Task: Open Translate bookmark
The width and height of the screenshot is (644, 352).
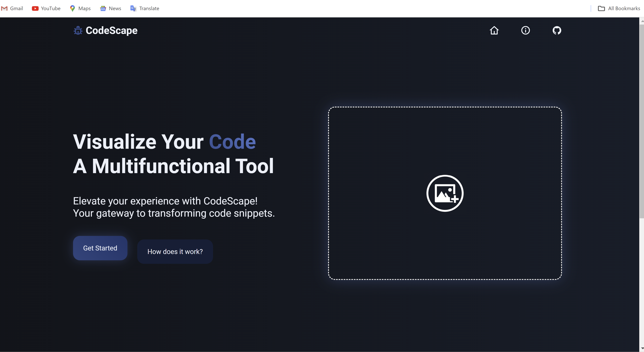Action: pos(145,8)
